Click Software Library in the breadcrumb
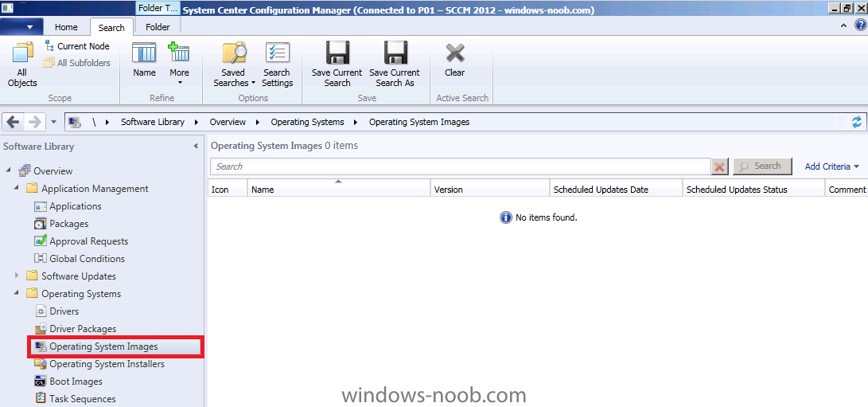Screen dimensions: 868x407 coord(152,122)
